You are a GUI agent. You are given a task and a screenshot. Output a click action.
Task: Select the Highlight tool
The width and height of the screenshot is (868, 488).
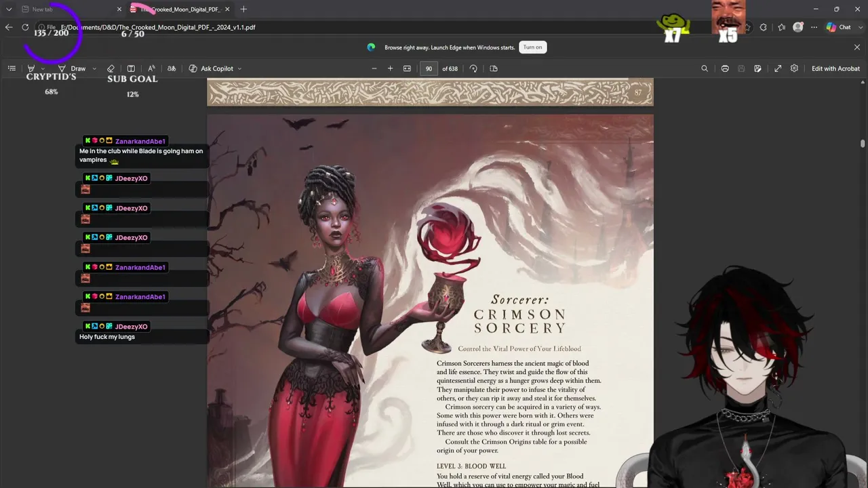[31, 68]
